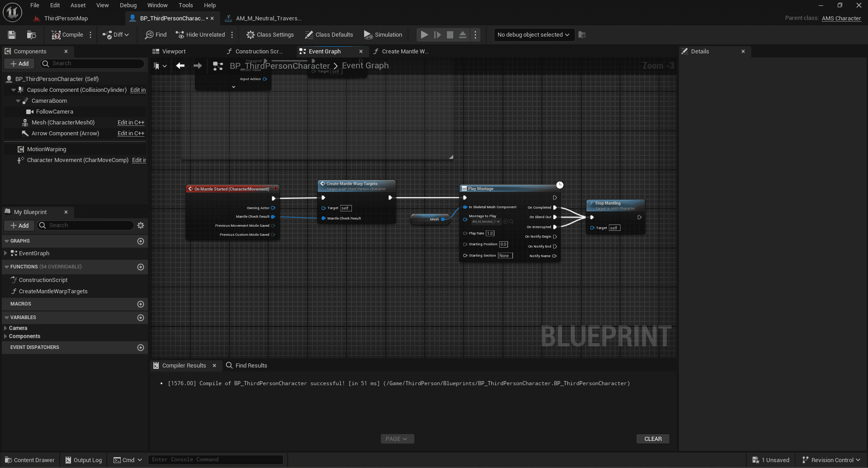Add a new My Blueprint item
The image size is (868, 468).
click(x=19, y=225)
